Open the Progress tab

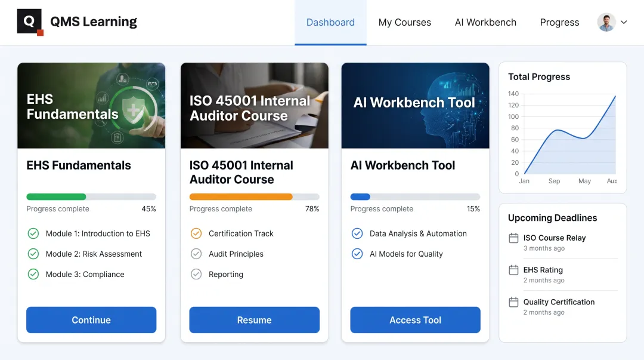pyautogui.click(x=559, y=22)
